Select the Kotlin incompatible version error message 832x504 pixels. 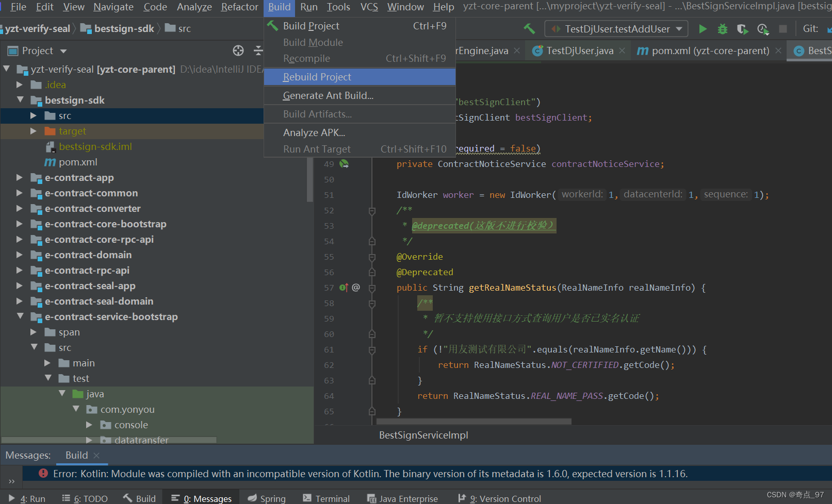pos(370,474)
